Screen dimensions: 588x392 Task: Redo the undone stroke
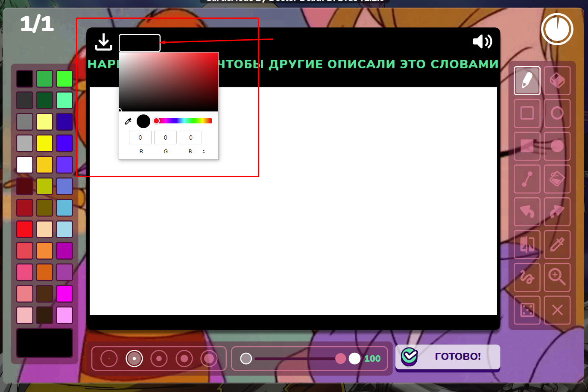pyautogui.click(x=557, y=212)
